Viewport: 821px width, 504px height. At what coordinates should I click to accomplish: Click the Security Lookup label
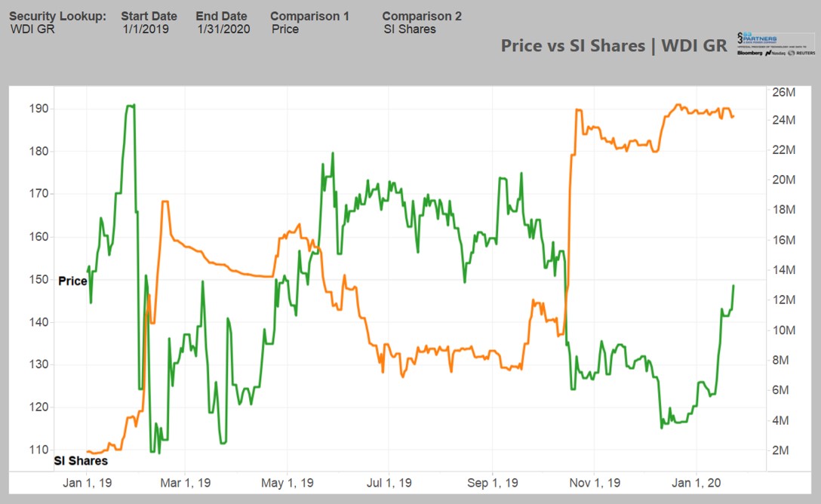(x=57, y=16)
